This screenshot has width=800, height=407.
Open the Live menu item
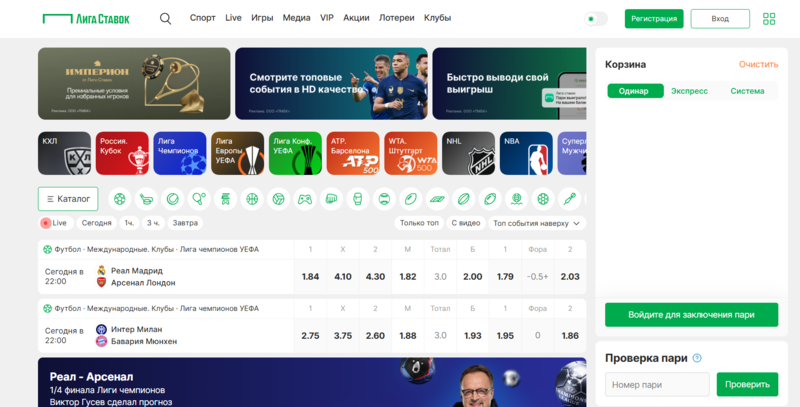(x=233, y=18)
